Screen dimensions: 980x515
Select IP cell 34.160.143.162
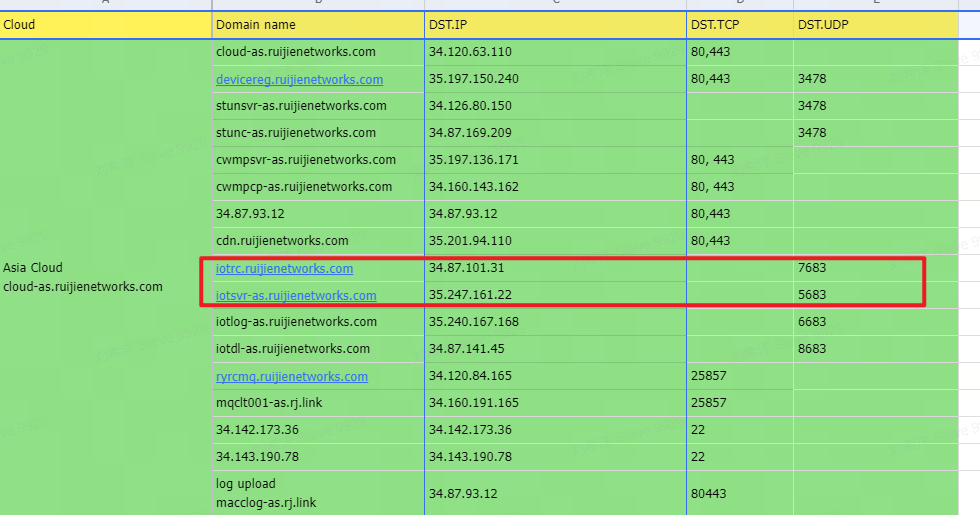(x=555, y=186)
